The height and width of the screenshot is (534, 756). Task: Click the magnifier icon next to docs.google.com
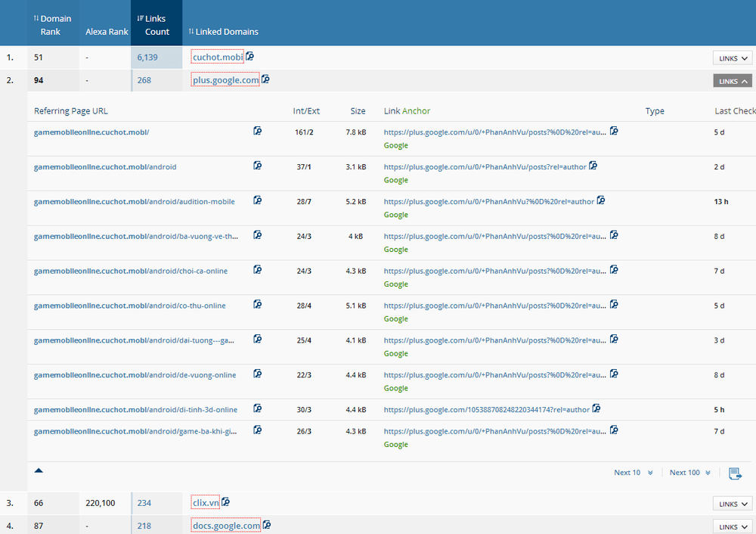pos(267,524)
